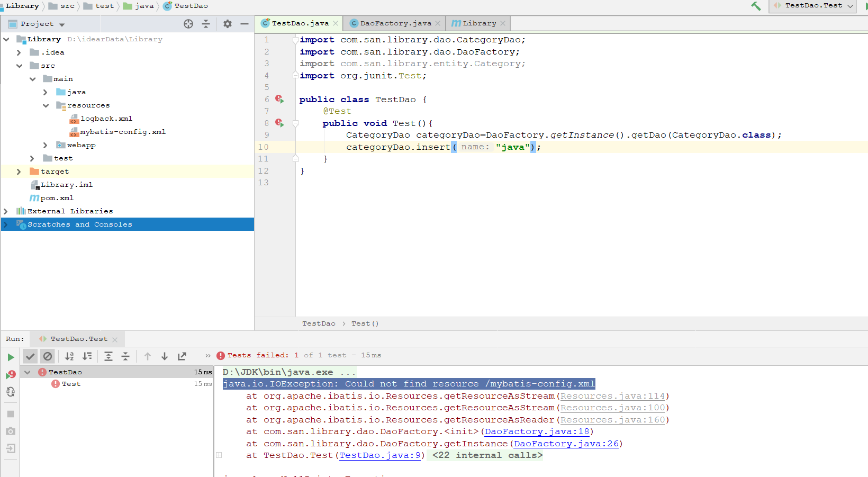Toggle Sort Alphabetically in test toolbar
The height and width of the screenshot is (477, 868).
(x=69, y=356)
